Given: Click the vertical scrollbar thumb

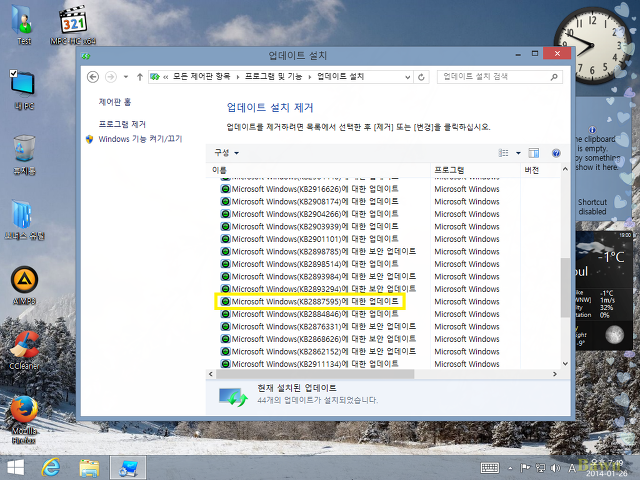Looking at the screenshot, I should [565, 287].
